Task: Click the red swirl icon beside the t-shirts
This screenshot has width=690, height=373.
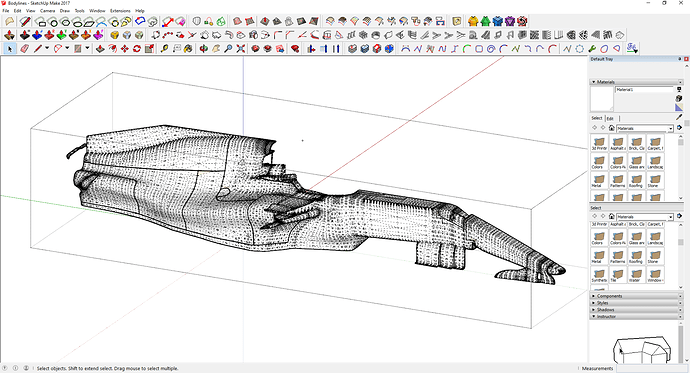Action: click(522, 21)
